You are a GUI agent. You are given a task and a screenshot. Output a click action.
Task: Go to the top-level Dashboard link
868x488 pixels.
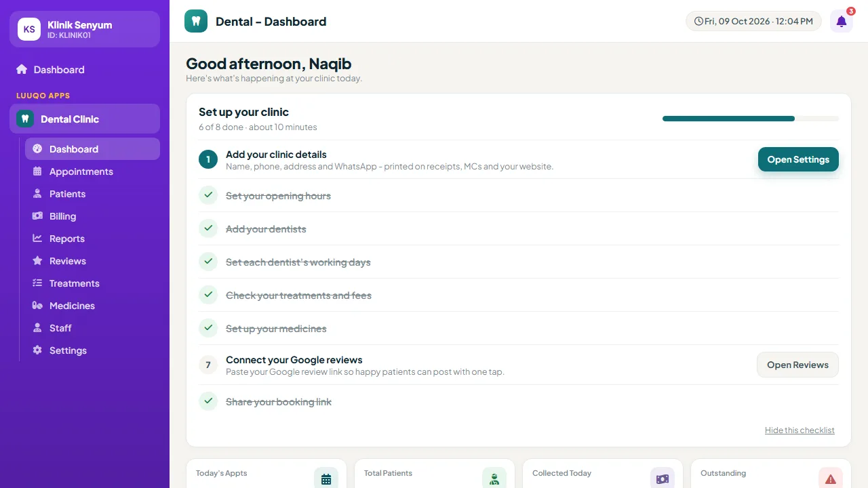[x=85, y=69]
